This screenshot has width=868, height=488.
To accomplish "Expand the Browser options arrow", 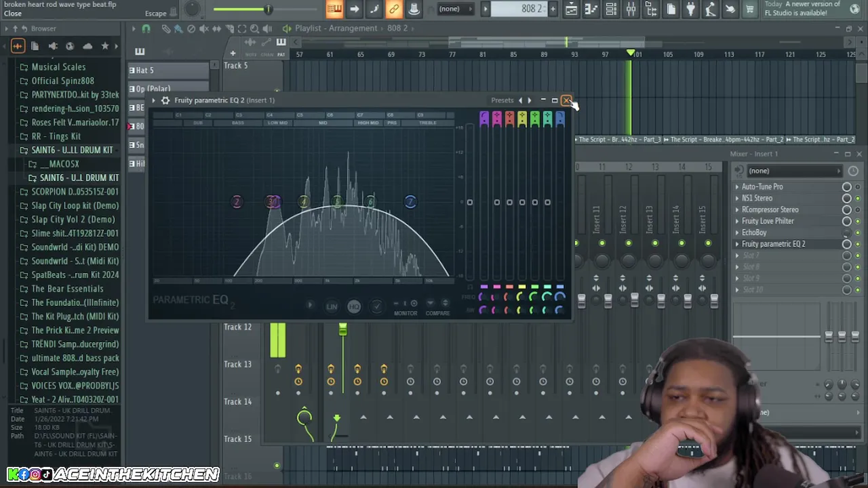I will [6, 28].
